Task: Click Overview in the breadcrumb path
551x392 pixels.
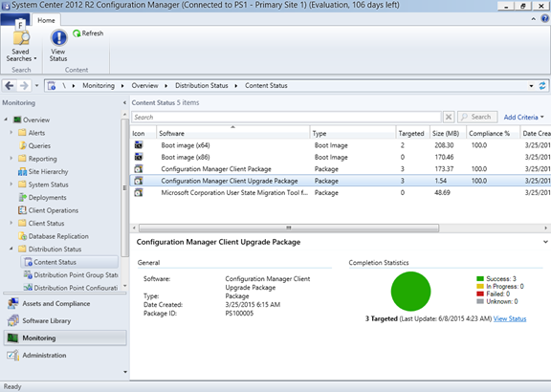Action: click(144, 85)
